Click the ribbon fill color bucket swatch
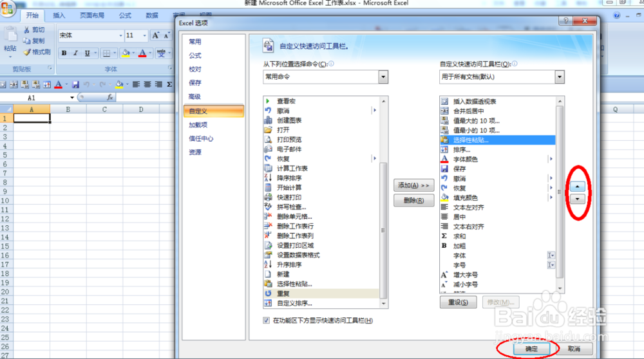 point(126,53)
